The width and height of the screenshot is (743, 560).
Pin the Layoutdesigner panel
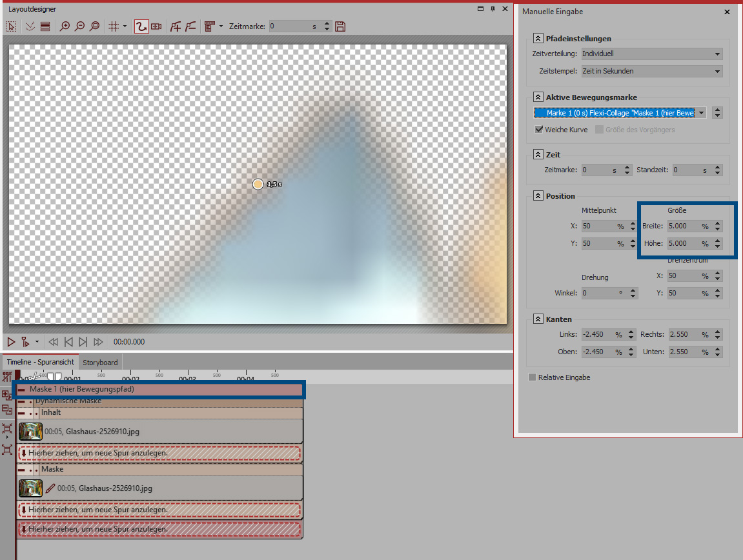(x=493, y=9)
